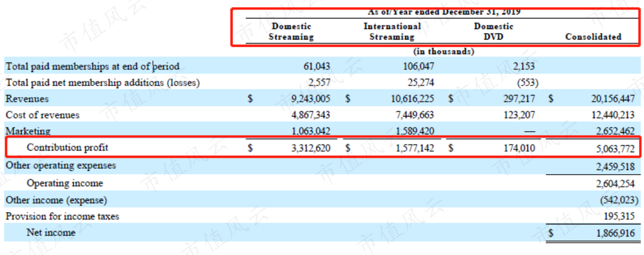Screen dimensions: 644x255
Task: Click the Consolidated column header
Action: 593,36
